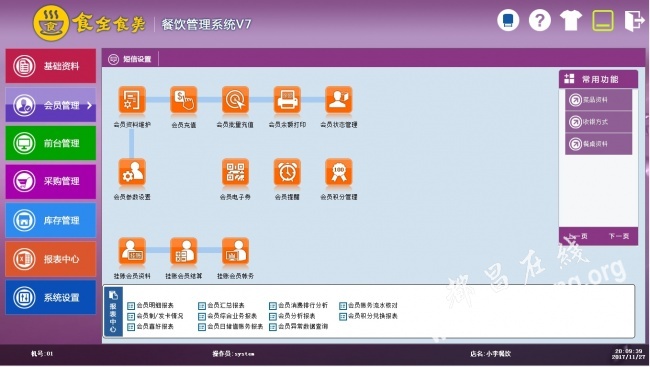Open 会员余额打印 printer icon
Image resolution: width=650 pixels, height=367 pixels.
coord(287,100)
